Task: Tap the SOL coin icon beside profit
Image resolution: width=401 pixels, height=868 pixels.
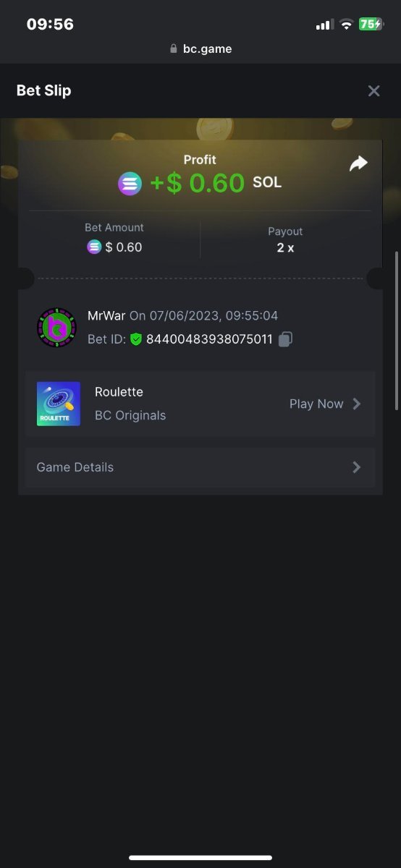Action: (130, 184)
